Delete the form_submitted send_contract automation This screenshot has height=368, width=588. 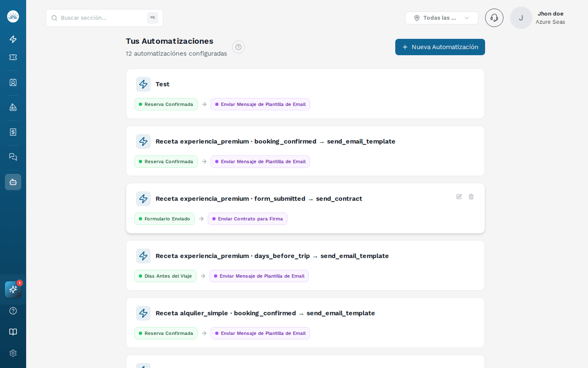471,196
